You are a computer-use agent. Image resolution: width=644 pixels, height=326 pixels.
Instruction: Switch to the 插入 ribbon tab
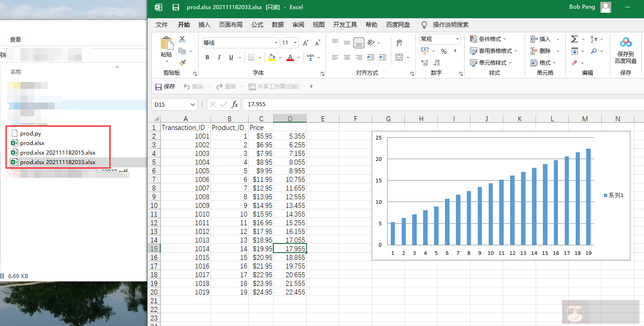click(204, 25)
